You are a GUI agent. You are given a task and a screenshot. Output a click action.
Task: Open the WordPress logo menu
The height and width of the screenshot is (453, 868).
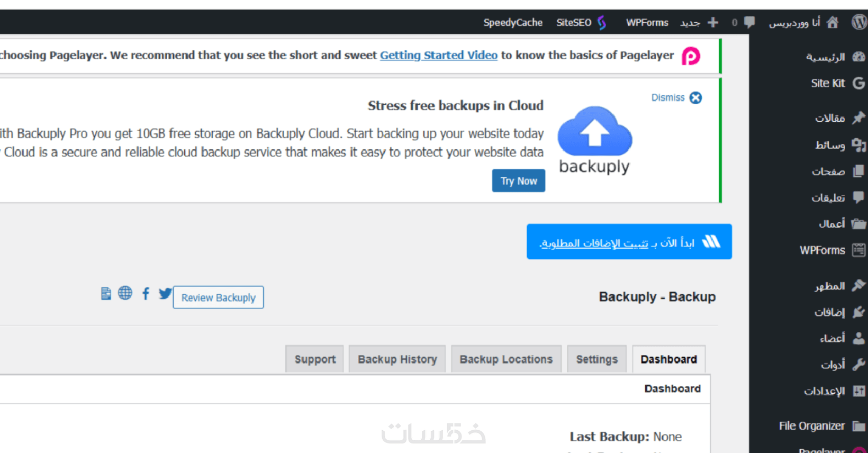(859, 22)
